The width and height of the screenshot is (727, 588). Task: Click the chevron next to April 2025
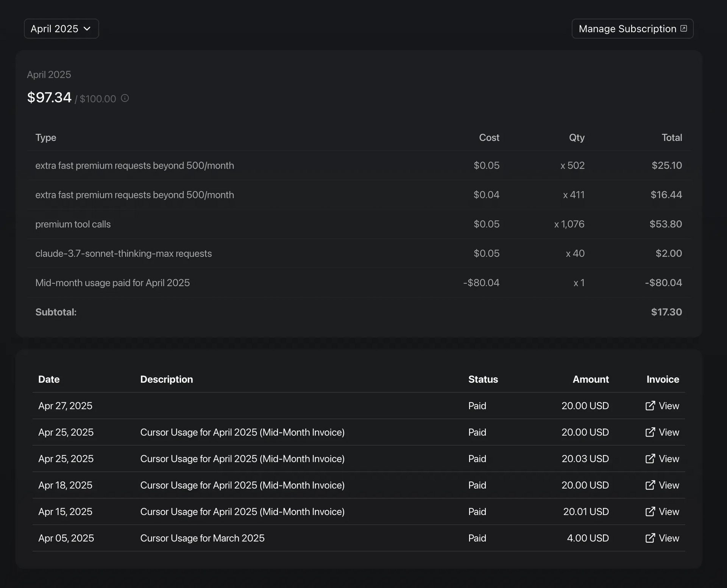(87, 29)
